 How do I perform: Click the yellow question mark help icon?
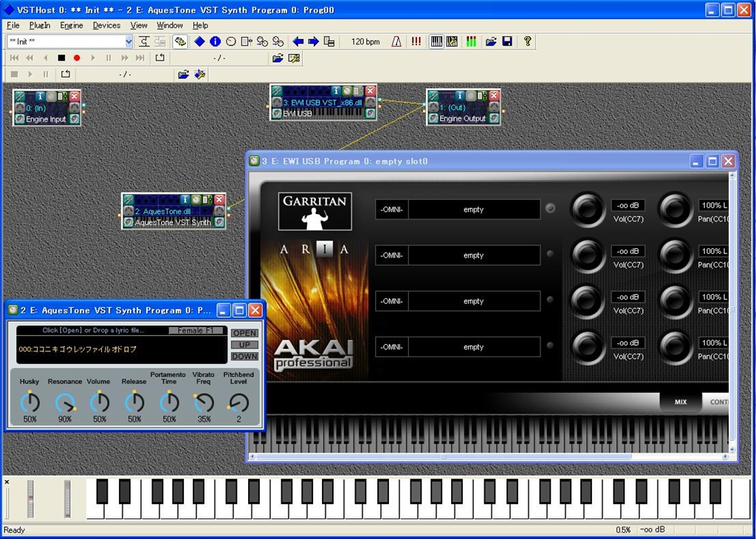527,42
